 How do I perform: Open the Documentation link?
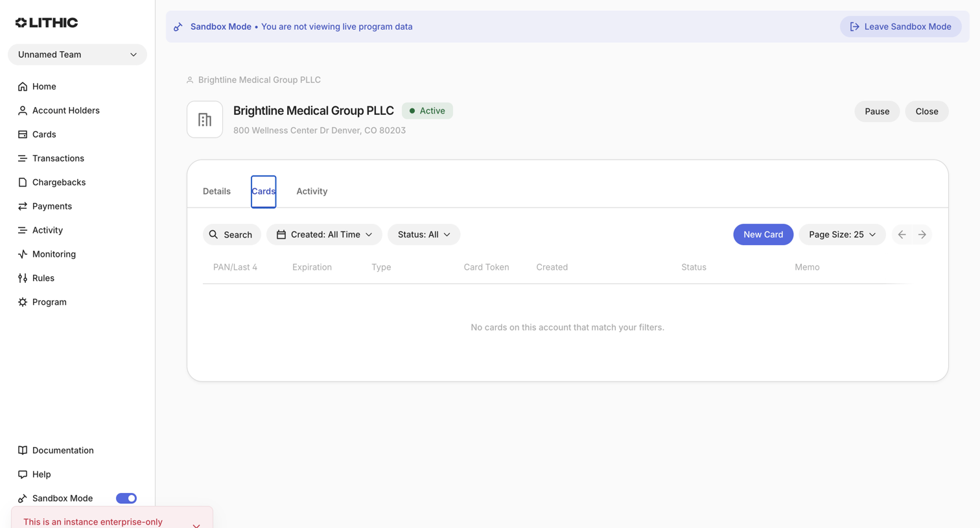point(63,450)
